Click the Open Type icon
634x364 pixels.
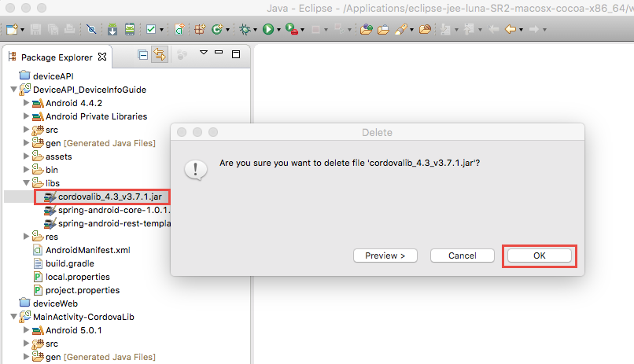click(x=366, y=30)
